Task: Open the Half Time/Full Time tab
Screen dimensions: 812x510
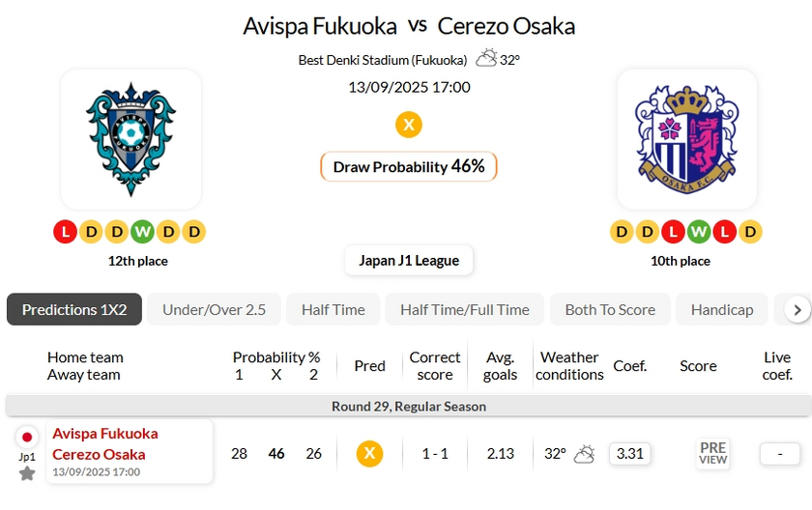Action: point(465,309)
